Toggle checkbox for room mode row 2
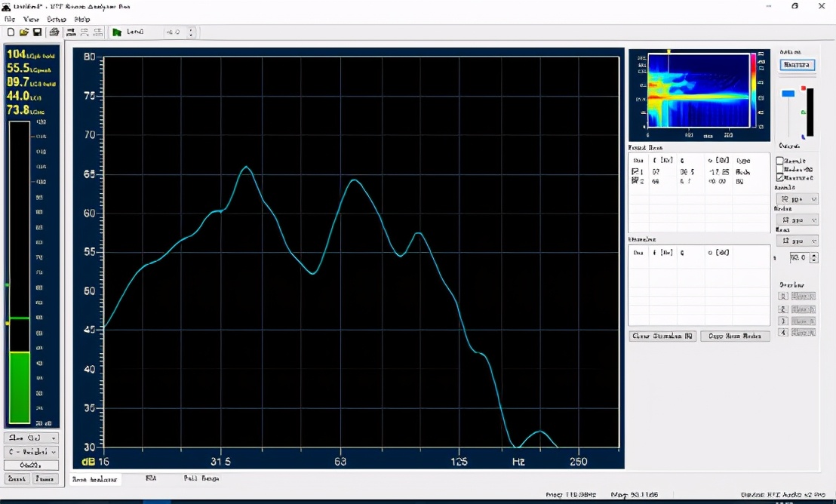836x504 pixels. tap(635, 181)
